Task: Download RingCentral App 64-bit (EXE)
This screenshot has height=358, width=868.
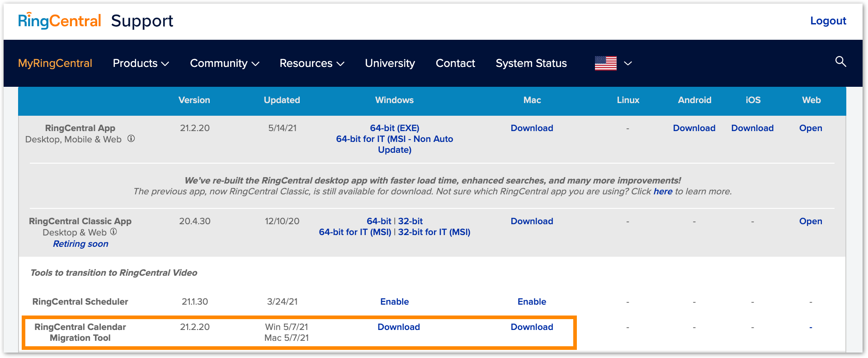Action: [394, 128]
